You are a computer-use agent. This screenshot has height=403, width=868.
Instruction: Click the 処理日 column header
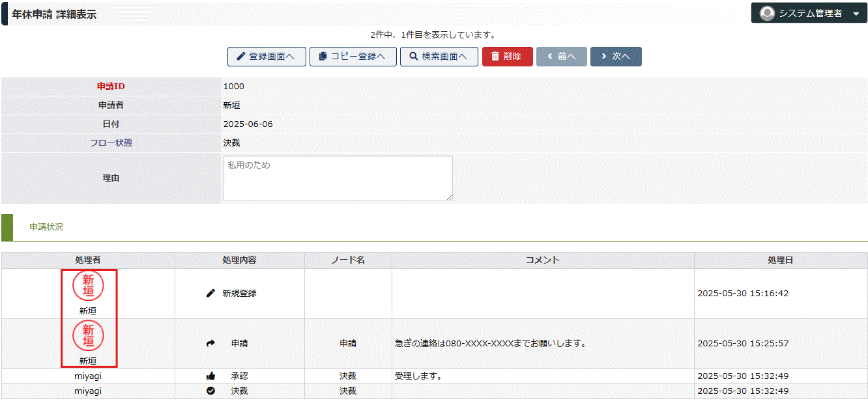[781, 260]
